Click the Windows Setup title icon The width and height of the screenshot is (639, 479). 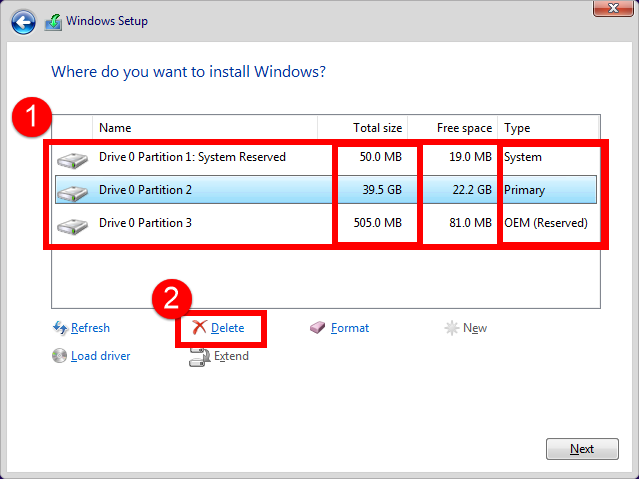(x=52, y=21)
